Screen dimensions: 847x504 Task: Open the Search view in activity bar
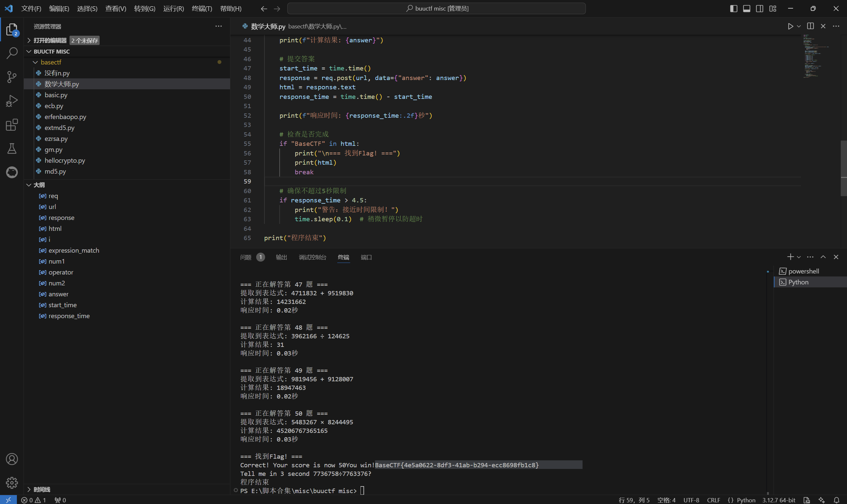click(12, 53)
